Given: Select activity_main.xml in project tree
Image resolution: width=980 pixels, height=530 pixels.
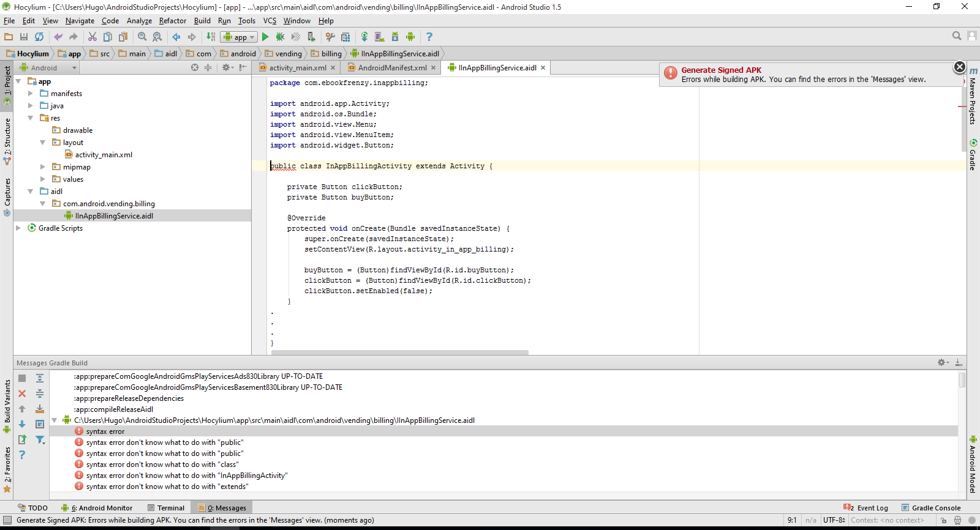Looking at the screenshot, I should pyautogui.click(x=104, y=155).
